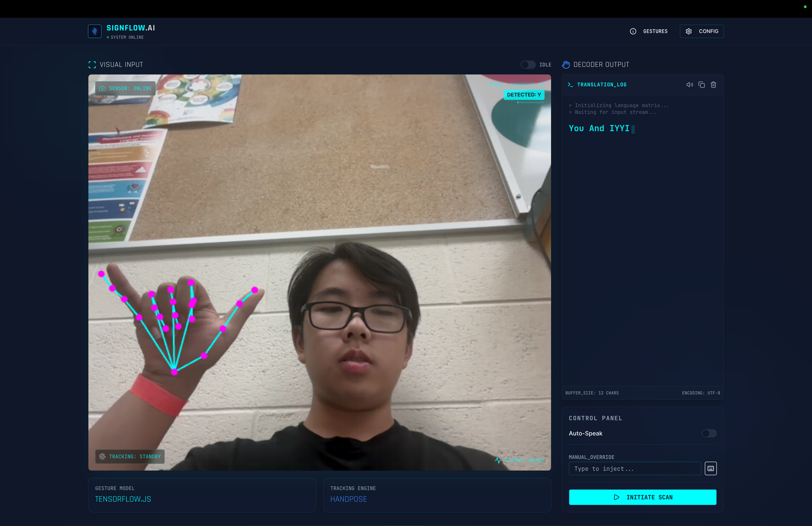812x526 pixels.
Task: Click the speaker icon in translation log
Action: tap(690, 85)
